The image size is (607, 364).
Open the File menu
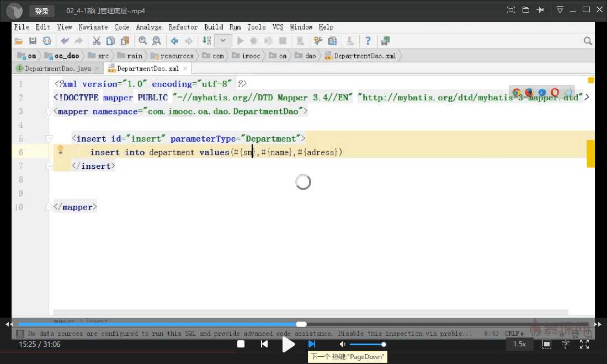(x=22, y=27)
